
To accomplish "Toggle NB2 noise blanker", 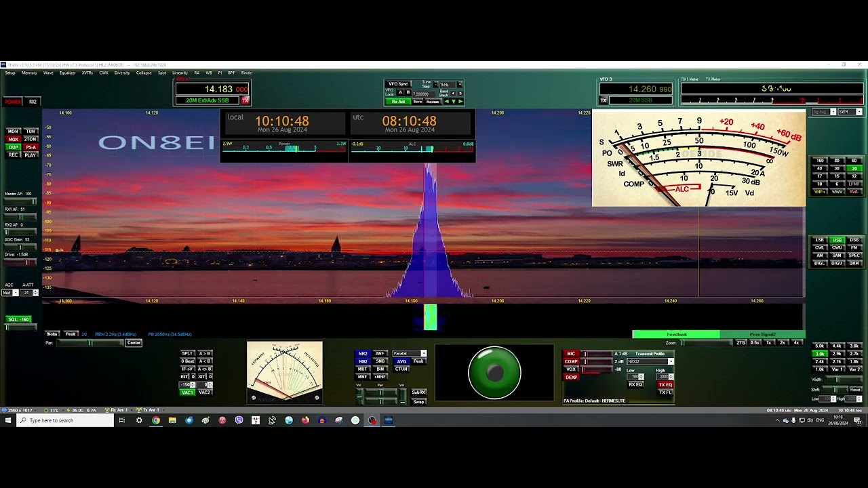I will [363, 361].
